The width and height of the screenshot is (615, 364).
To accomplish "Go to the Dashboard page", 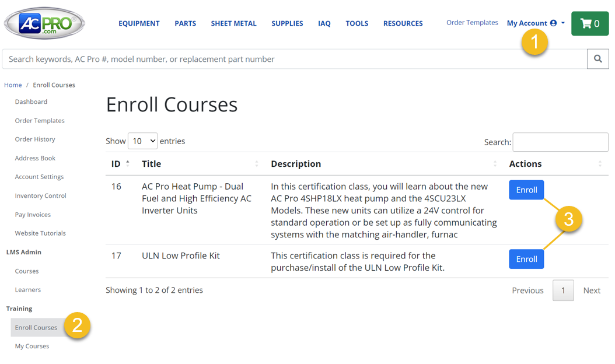I will [31, 101].
